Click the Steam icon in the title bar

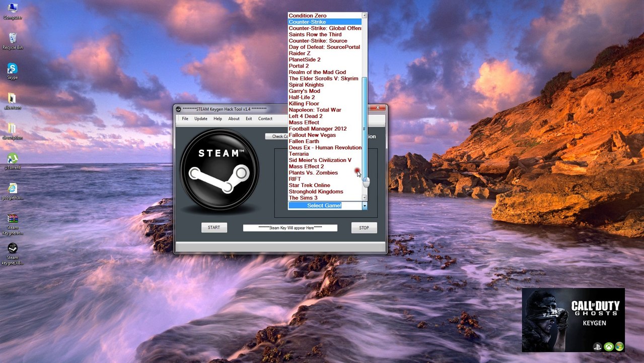point(178,109)
